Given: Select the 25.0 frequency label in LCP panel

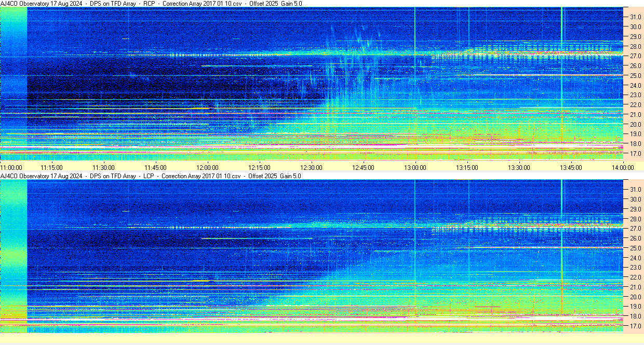Looking at the screenshot, I should (x=635, y=248).
